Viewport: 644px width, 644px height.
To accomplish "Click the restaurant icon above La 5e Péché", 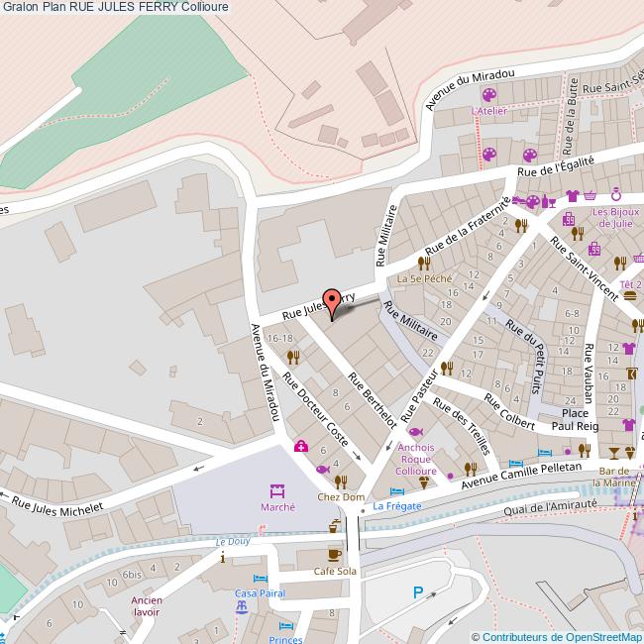I will click(424, 264).
